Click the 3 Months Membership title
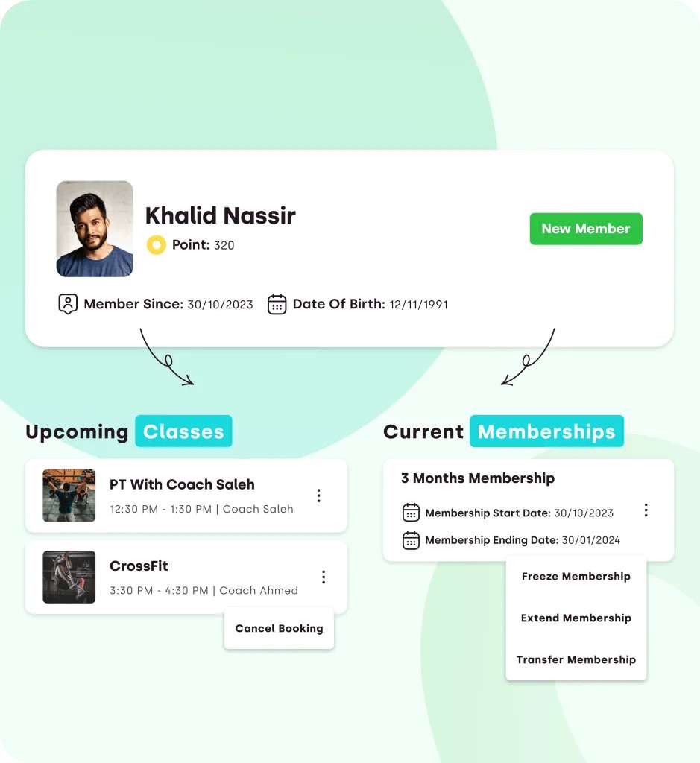Image resolution: width=700 pixels, height=763 pixels. point(478,478)
